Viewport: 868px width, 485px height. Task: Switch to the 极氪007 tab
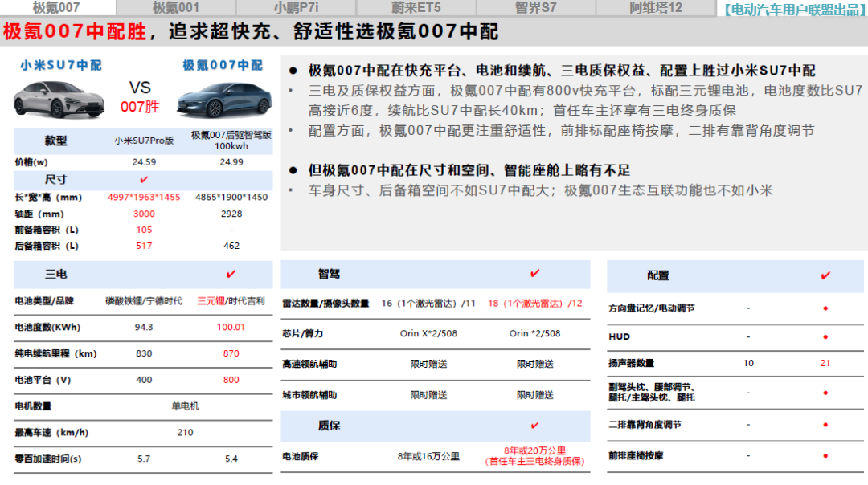point(58,8)
